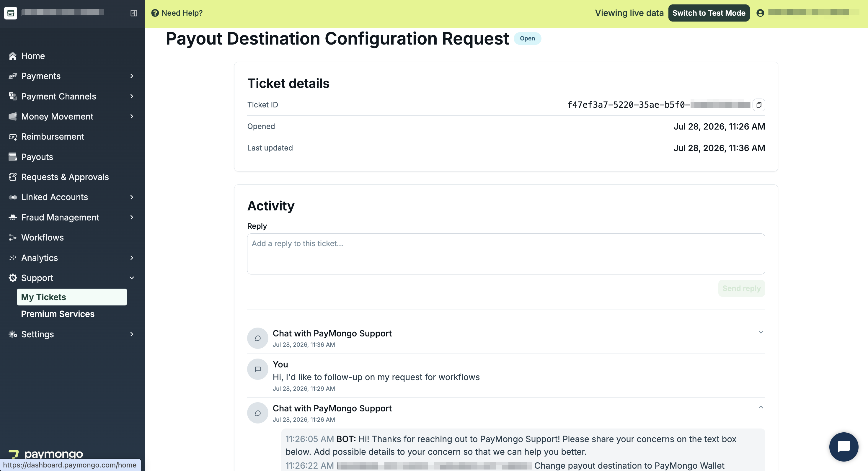Open My Tickets under Support
Viewport: 868px width, 471px height.
click(x=72, y=297)
